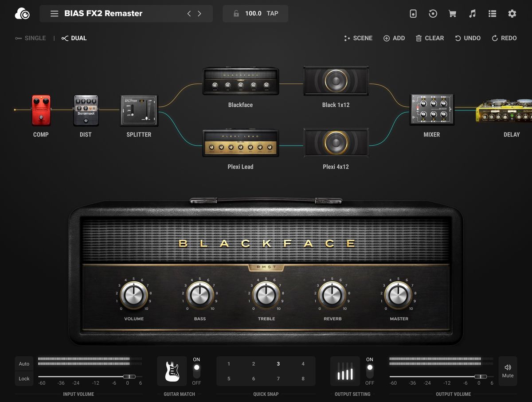Select Quick Snap slot 8

point(303,379)
